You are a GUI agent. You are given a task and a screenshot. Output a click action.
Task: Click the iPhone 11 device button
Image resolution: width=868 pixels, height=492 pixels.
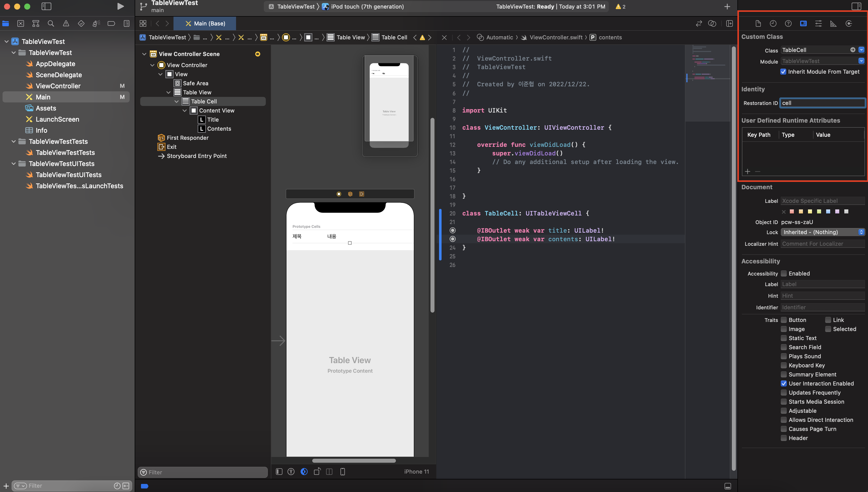tap(416, 472)
